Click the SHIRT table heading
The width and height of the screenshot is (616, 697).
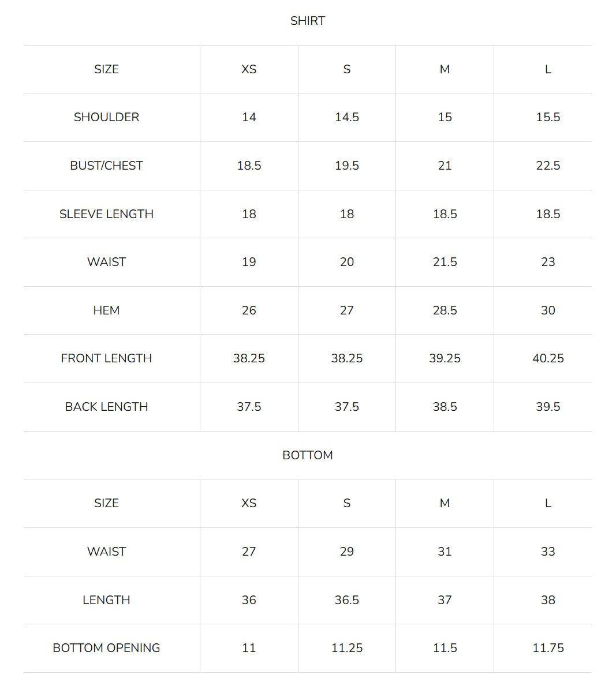pos(308,21)
